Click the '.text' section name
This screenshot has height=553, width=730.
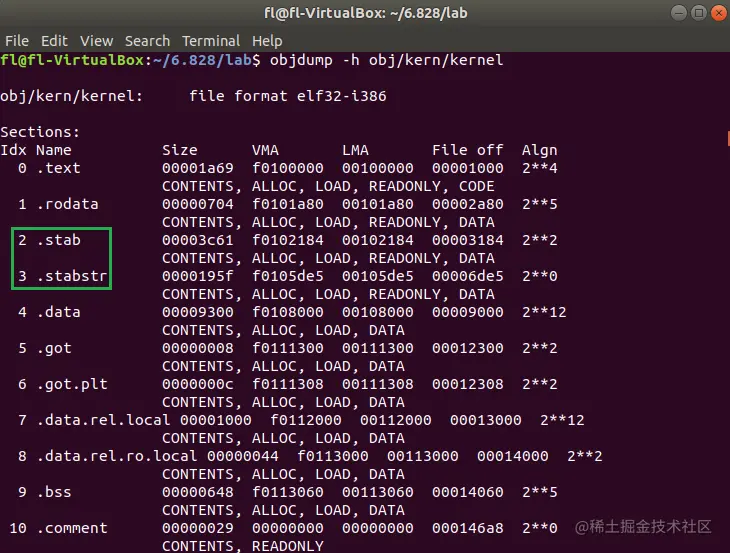click(x=58, y=168)
